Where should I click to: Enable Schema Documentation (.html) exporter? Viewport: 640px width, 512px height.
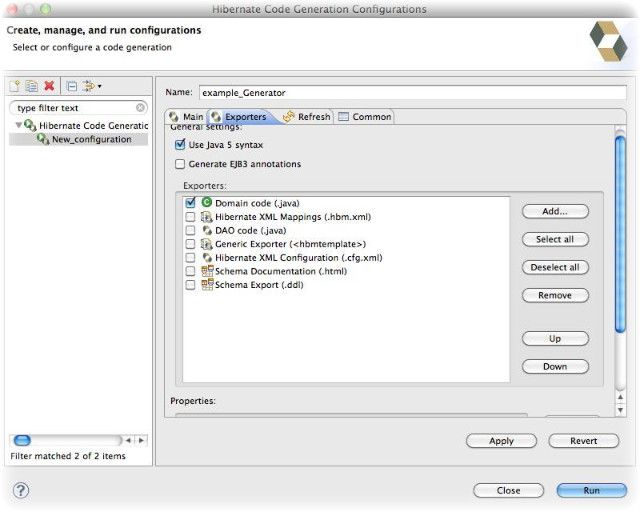pyautogui.click(x=190, y=271)
